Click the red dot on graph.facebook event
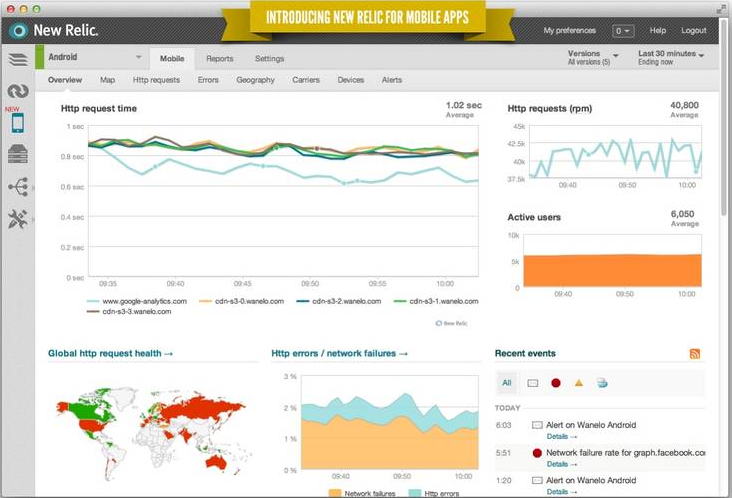Screen dimensions: 732x498 pos(537,453)
